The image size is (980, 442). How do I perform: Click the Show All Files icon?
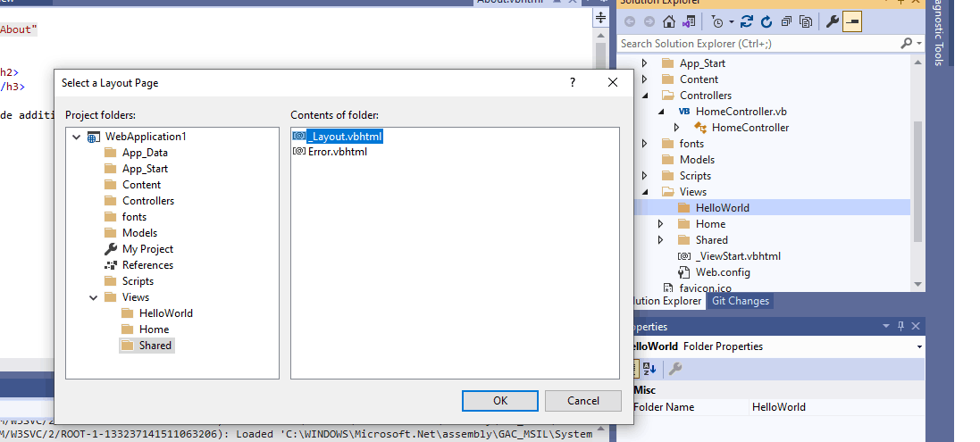(807, 21)
